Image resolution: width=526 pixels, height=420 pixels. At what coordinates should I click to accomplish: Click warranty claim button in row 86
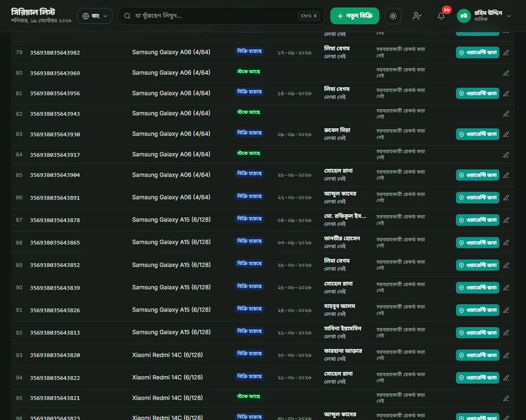coord(478,198)
